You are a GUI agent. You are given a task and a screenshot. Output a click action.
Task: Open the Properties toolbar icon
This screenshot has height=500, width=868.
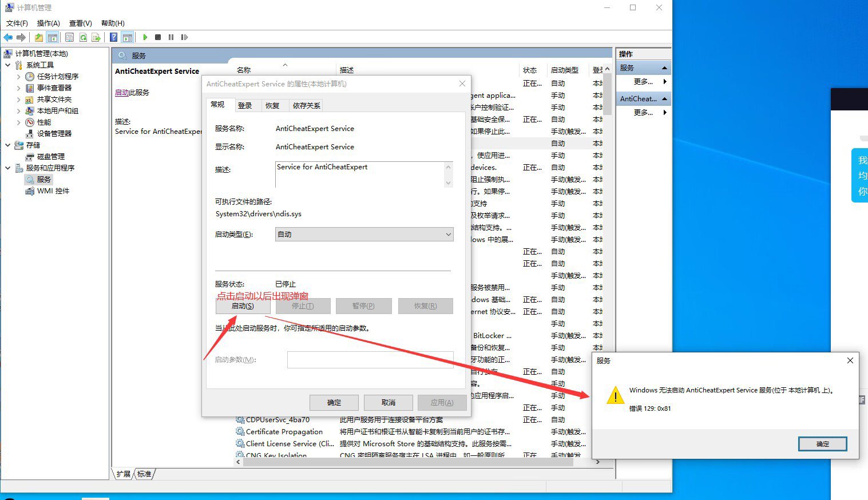pos(69,37)
